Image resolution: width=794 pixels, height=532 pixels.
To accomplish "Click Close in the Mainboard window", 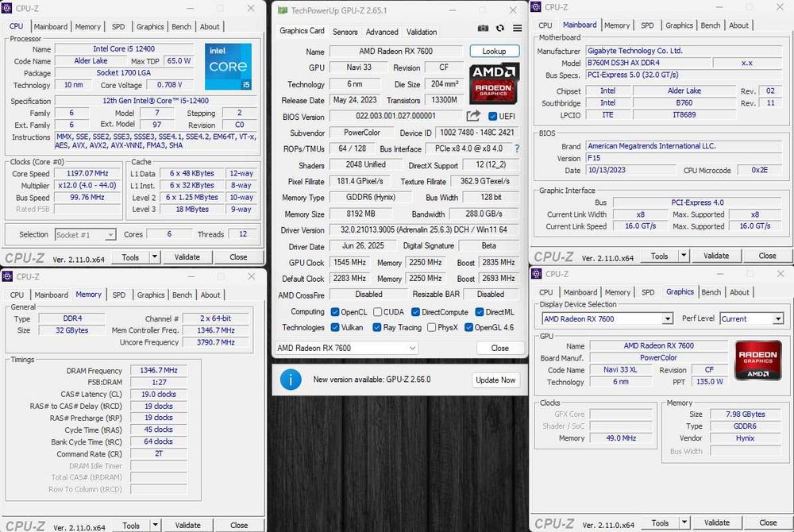I will 767,256.
